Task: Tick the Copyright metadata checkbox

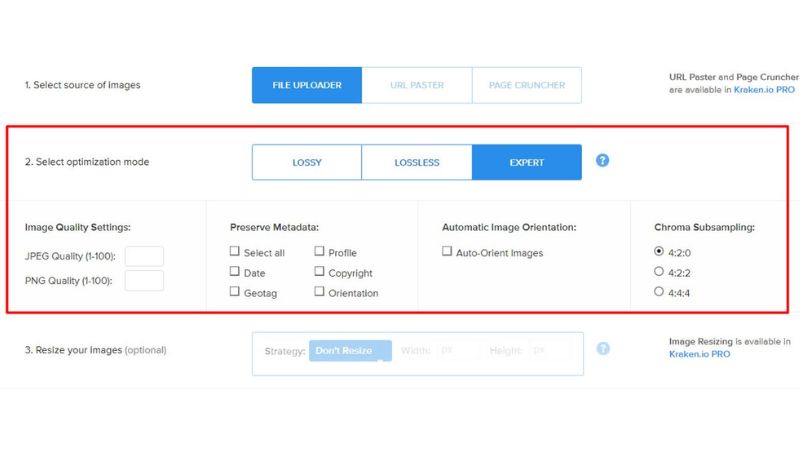Action: click(319, 271)
